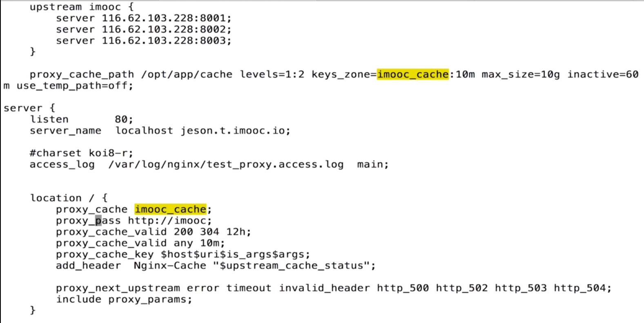This screenshot has height=323, width=644.
Task: Click highlighted imooc_cache in proxy_cache directive
Action: coord(170,209)
